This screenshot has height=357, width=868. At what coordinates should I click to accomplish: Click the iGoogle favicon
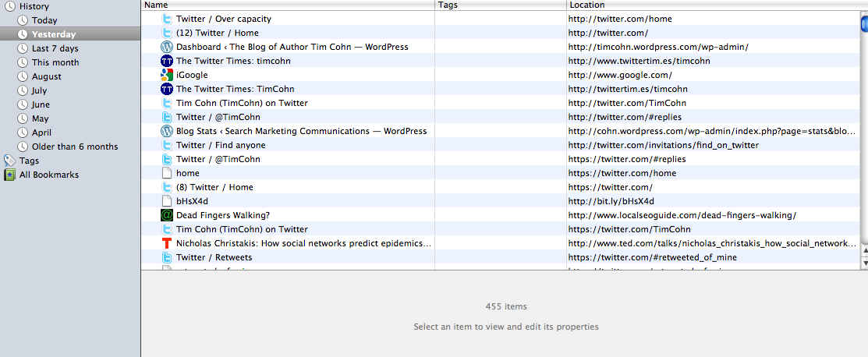(166, 75)
